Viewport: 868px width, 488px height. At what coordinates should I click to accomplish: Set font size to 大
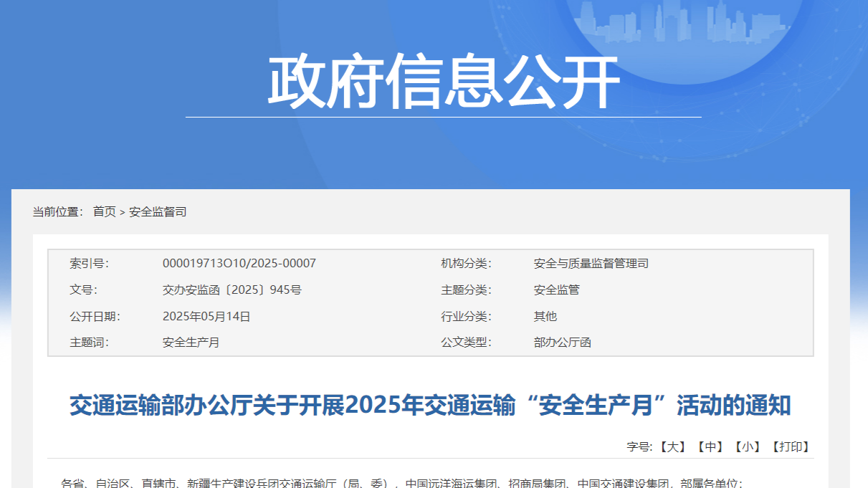coord(672,446)
